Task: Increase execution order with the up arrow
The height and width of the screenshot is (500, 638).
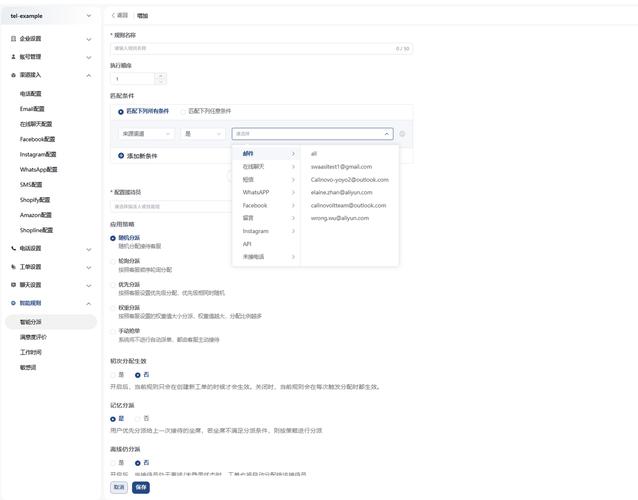Action: click(161, 76)
